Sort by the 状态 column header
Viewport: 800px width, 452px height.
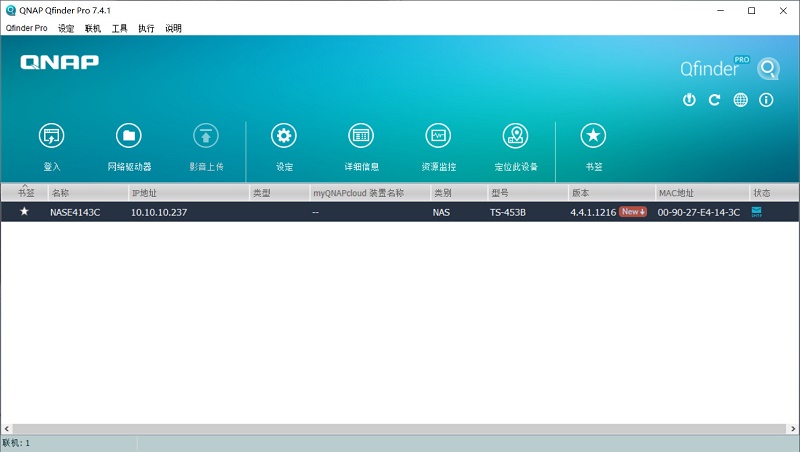point(774,192)
